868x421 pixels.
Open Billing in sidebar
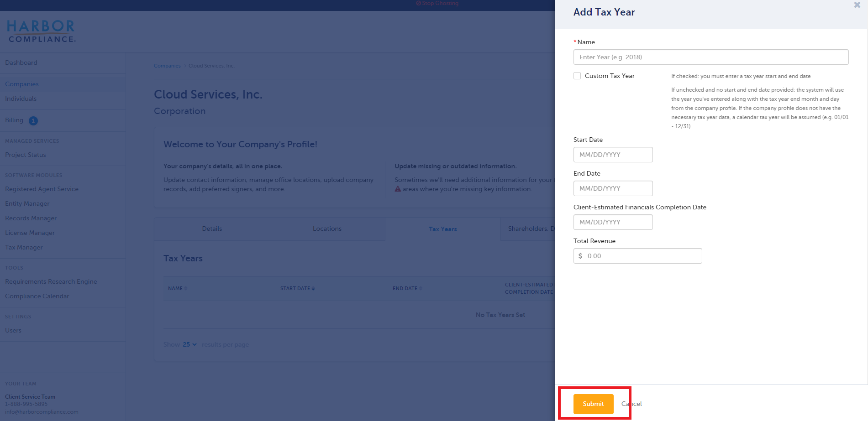click(14, 120)
